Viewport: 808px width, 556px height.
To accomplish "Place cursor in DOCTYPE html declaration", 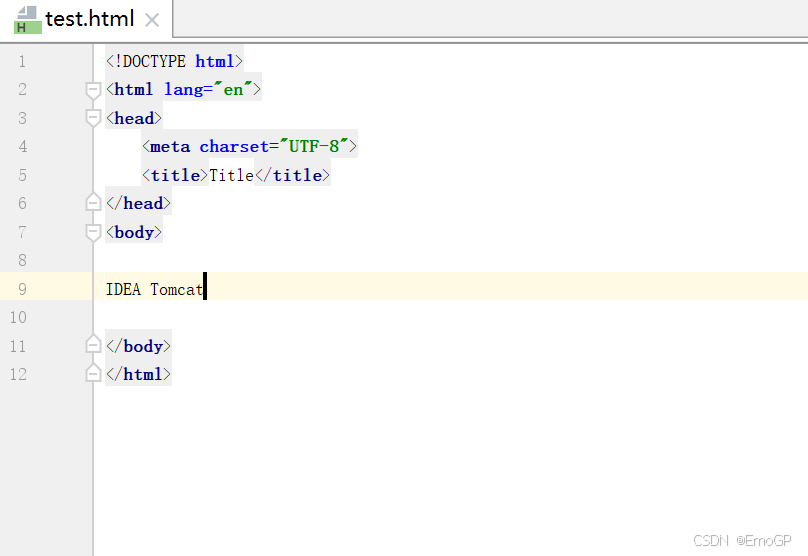I will click(x=174, y=61).
